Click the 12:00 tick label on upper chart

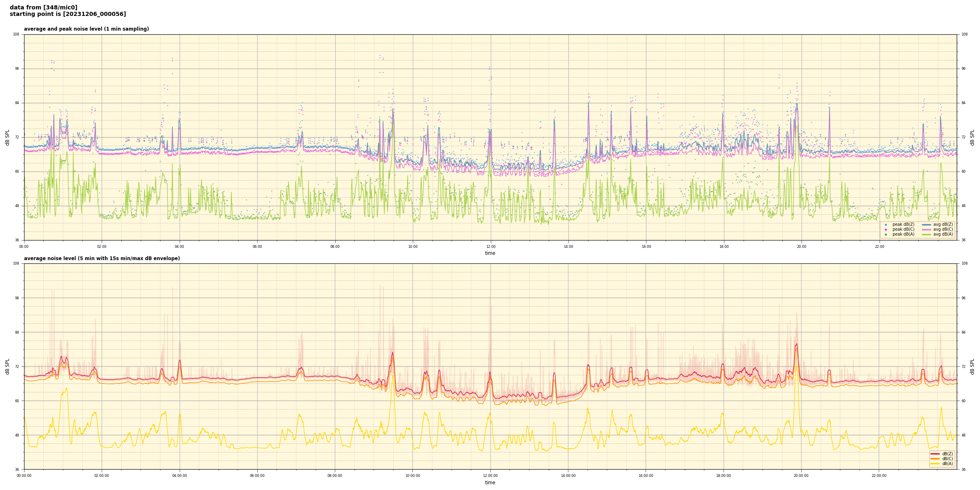(x=490, y=247)
